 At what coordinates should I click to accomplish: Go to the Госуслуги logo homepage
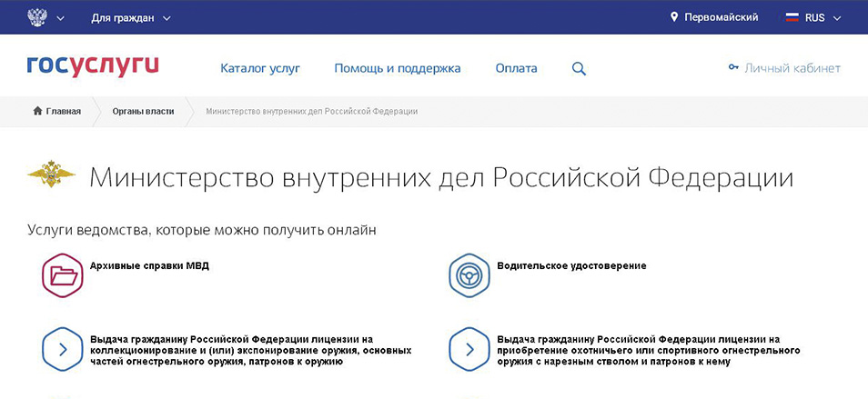[93, 65]
